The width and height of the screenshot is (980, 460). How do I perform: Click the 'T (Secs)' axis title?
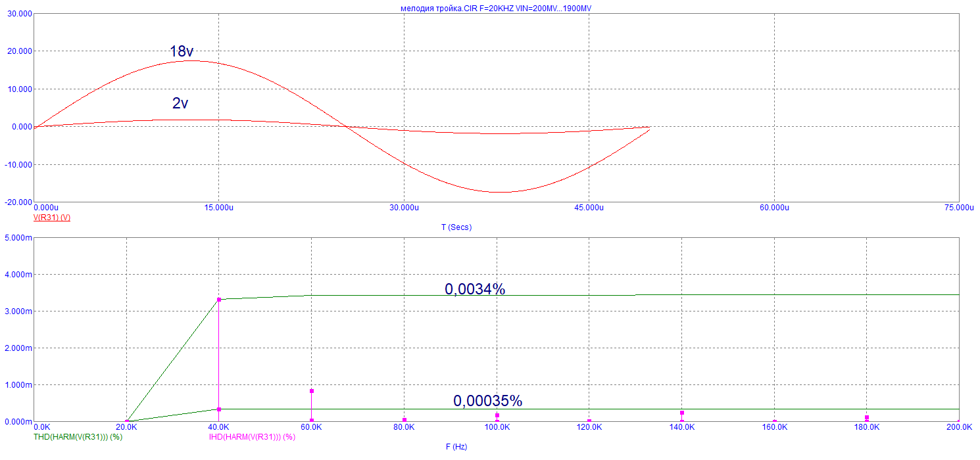pos(456,227)
